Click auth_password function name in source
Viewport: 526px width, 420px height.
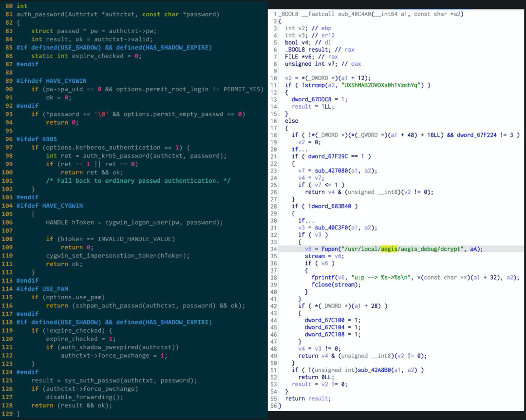point(40,14)
